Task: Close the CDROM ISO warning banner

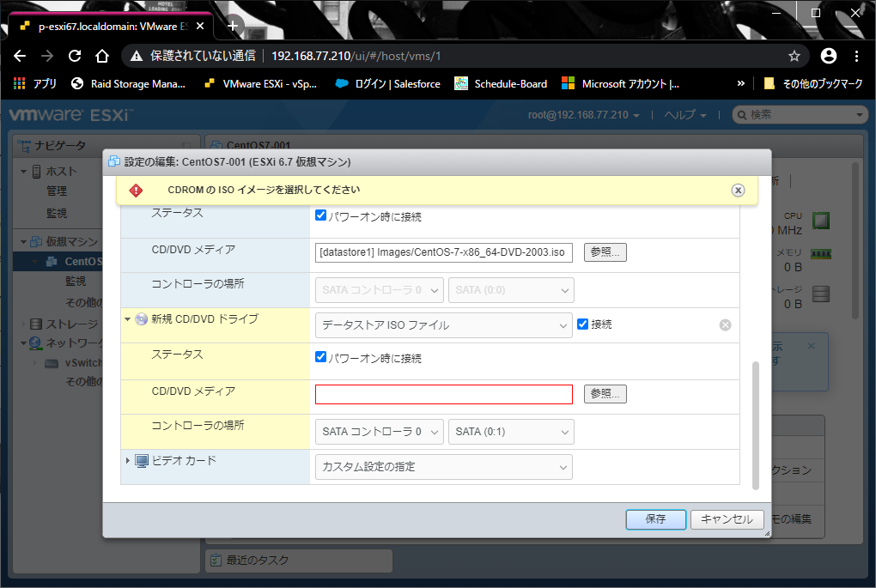Action: tap(738, 191)
